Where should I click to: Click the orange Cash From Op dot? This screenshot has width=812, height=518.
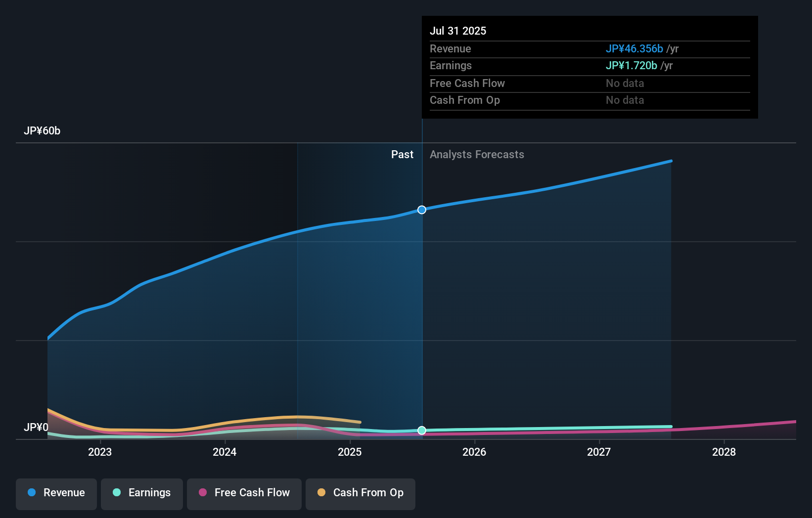click(x=322, y=493)
